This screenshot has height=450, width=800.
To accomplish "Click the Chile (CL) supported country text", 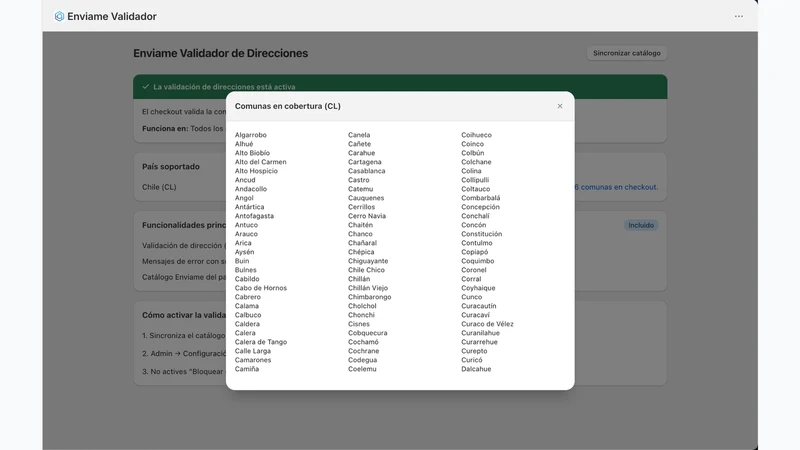I will point(159,187).
